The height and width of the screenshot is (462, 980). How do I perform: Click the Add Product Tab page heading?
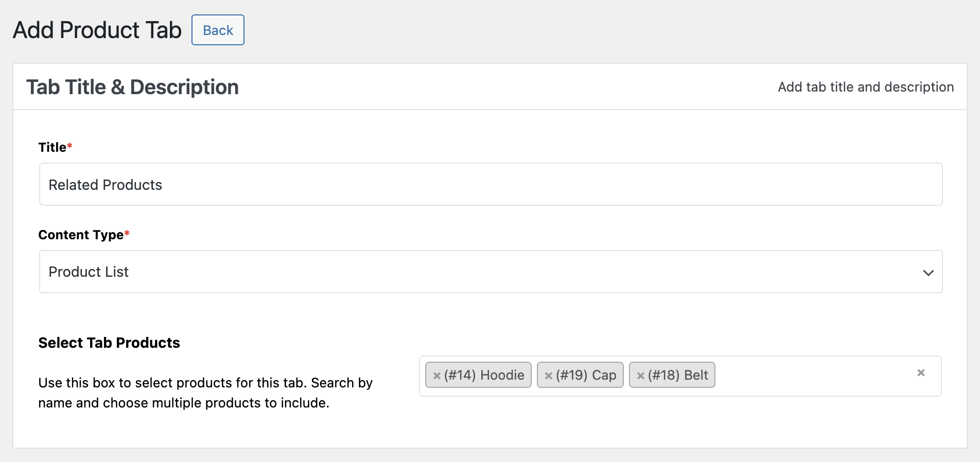(x=97, y=30)
